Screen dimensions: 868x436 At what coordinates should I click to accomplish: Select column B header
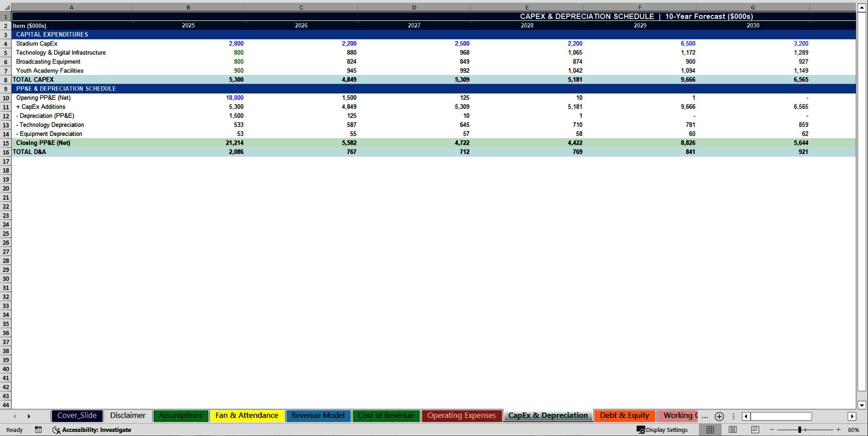click(x=188, y=7)
